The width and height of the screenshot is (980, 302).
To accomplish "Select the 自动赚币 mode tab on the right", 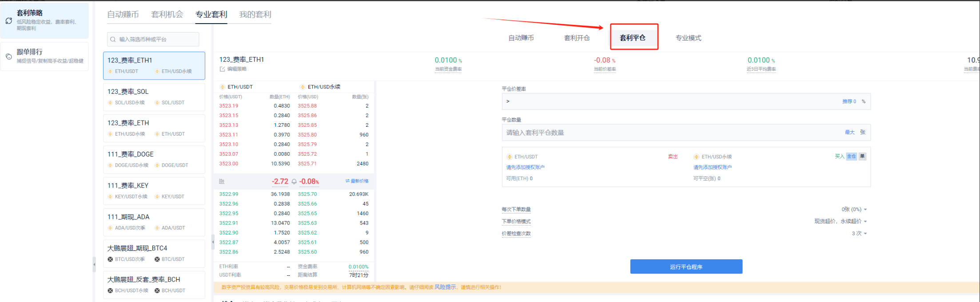I will (x=521, y=38).
